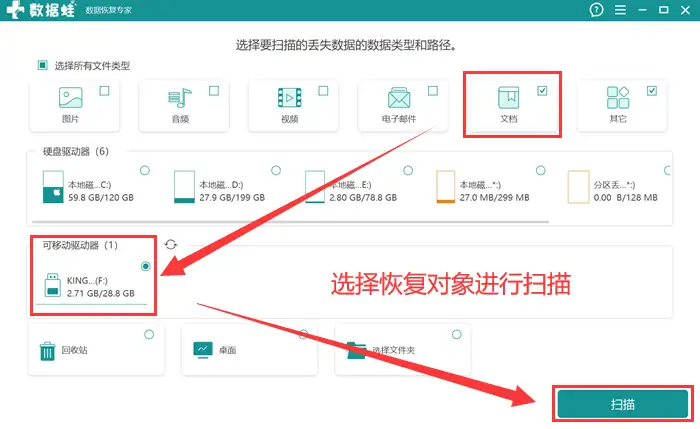Select the D: drive radio button
This screenshot has height=429, width=700.
[276, 171]
